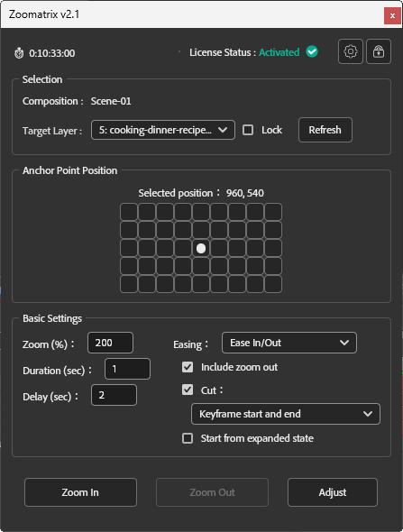Select the top-center anchor grid cell
The image size is (403, 532).
[x=201, y=212]
